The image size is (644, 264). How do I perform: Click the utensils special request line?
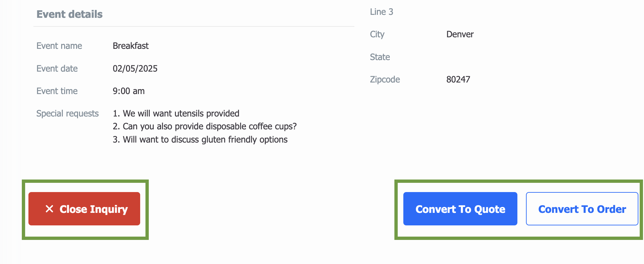(x=176, y=114)
